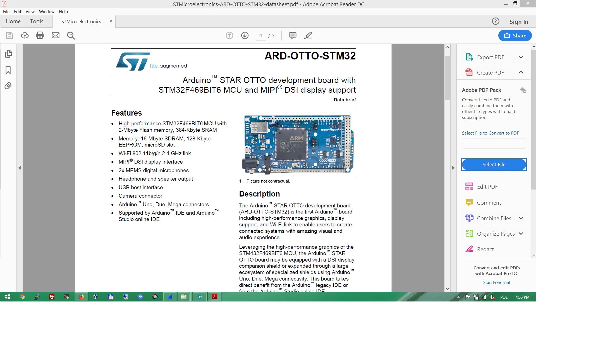This screenshot has width=593, height=364.
Task: Open the View menu
Action: tap(30, 11)
